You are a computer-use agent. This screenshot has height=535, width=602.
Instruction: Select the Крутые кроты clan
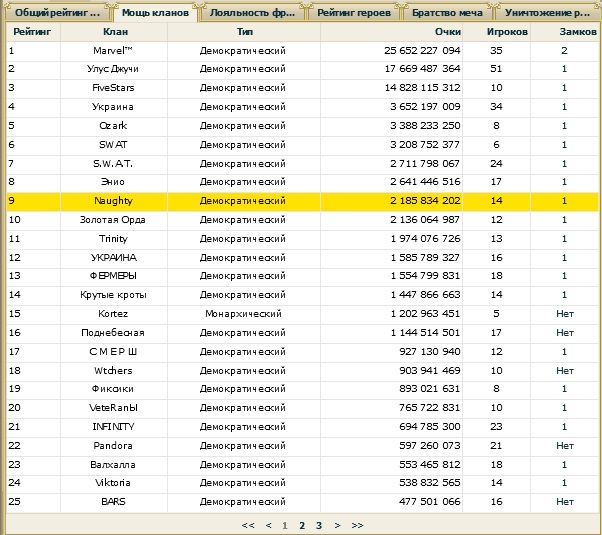click(113, 295)
